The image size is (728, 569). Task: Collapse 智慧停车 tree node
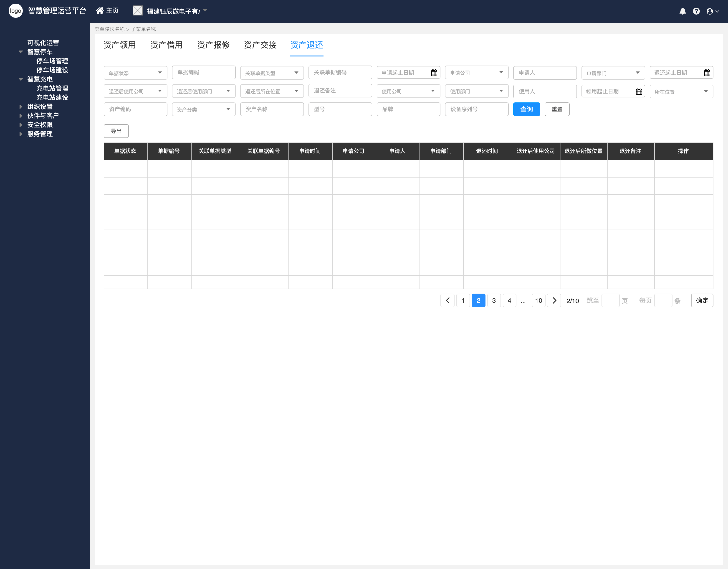coord(21,52)
